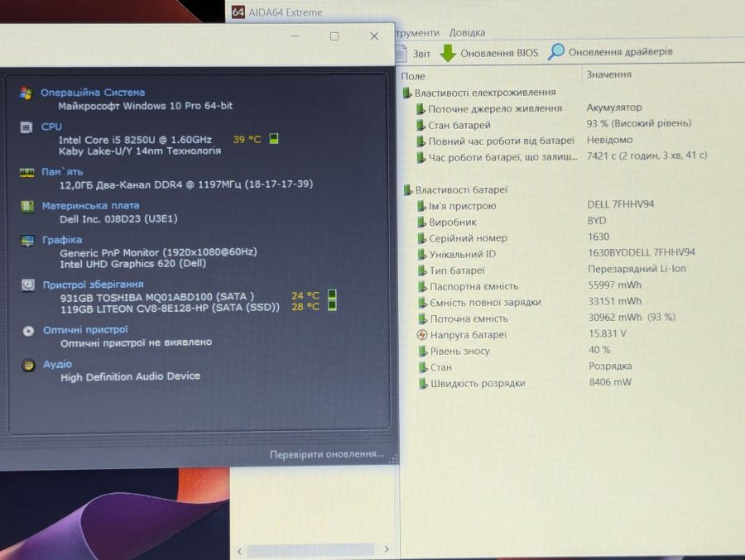
Task: Select the Властивості електроживлення group row
Action: point(479,92)
